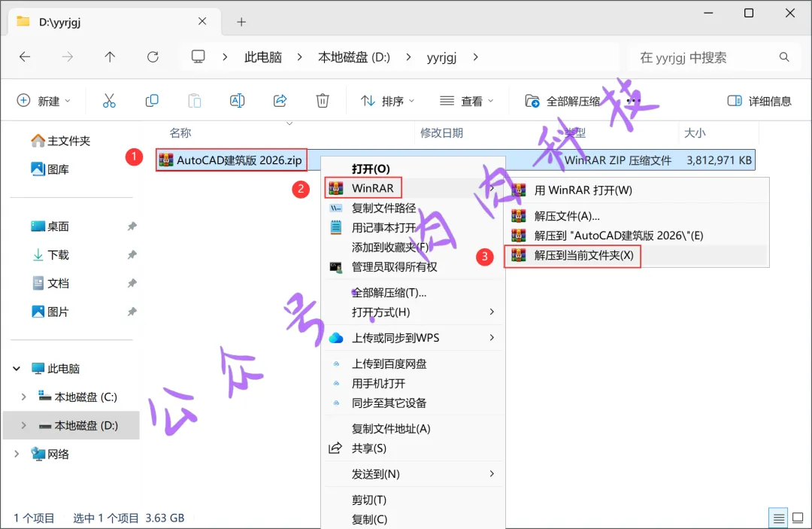Open 发送到(N) submenu

pos(414,474)
